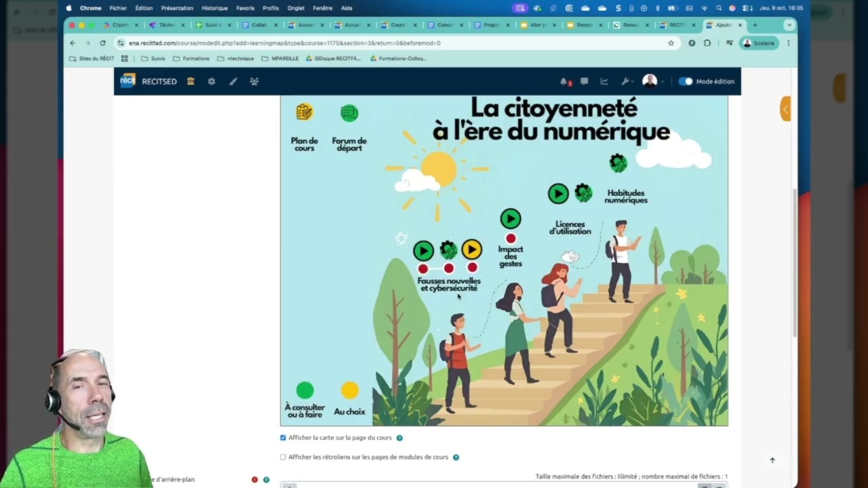Open Chrome tab search chevron
The height and width of the screenshot is (488, 868).
click(x=789, y=25)
